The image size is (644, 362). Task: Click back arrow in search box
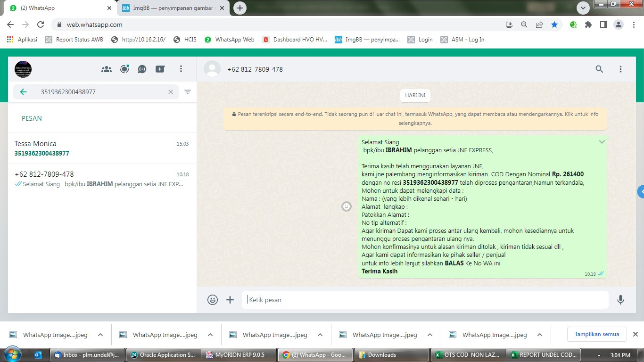coord(23,92)
